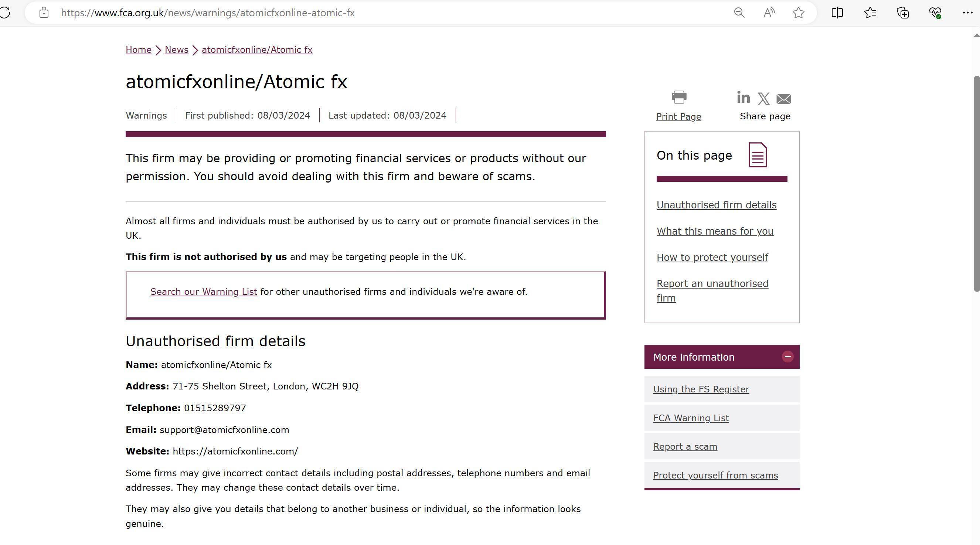980x545 pixels.
Task: Click the address bar URL field
Action: [x=381, y=13]
